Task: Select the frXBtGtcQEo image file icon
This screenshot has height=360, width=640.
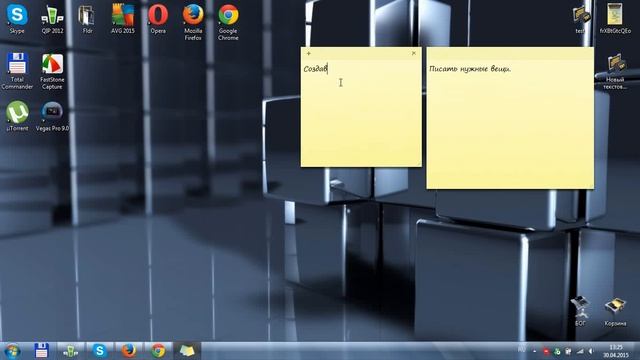Action: click(x=615, y=18)
